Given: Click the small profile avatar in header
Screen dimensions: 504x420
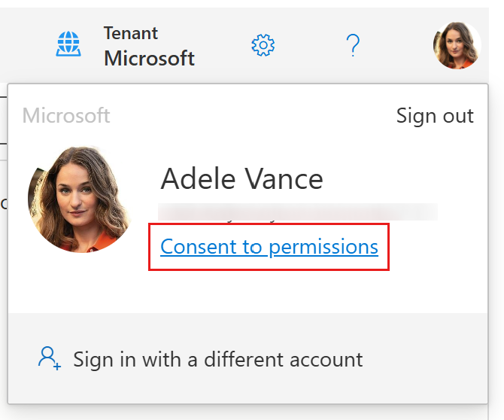Looking at the screenshot, I should pos(457,45).
